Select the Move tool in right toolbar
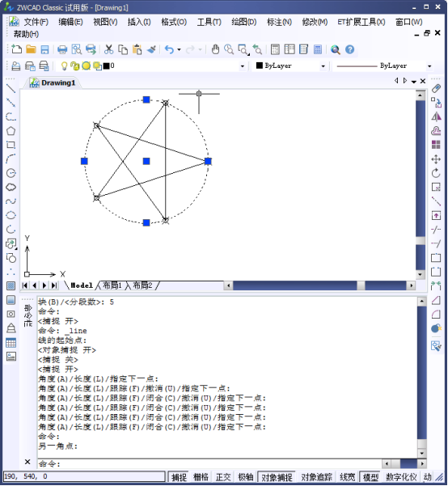The width and height of the screenshot is (448, 486). coord(436,159)
